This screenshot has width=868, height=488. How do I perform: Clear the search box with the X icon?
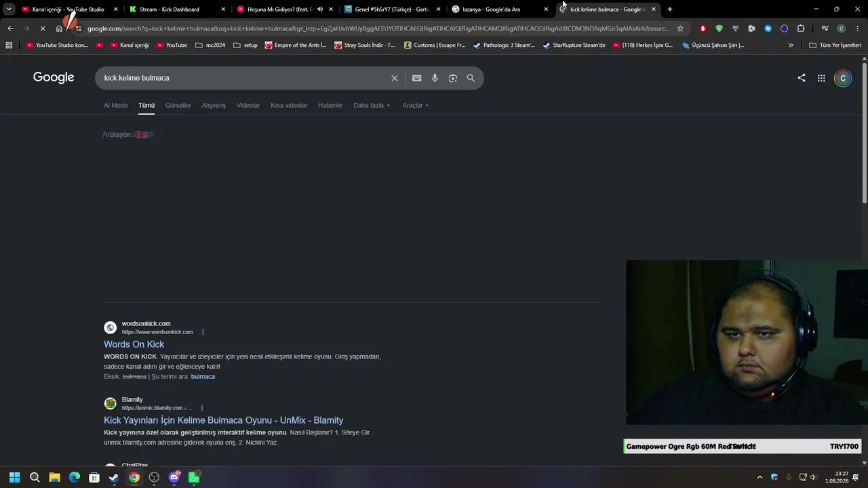[x=395, y=78]
